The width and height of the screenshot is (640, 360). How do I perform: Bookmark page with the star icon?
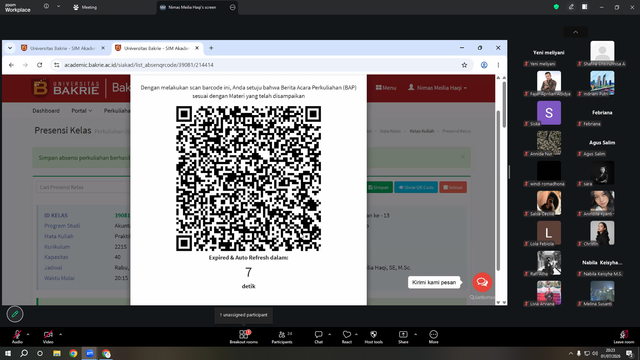464,65
